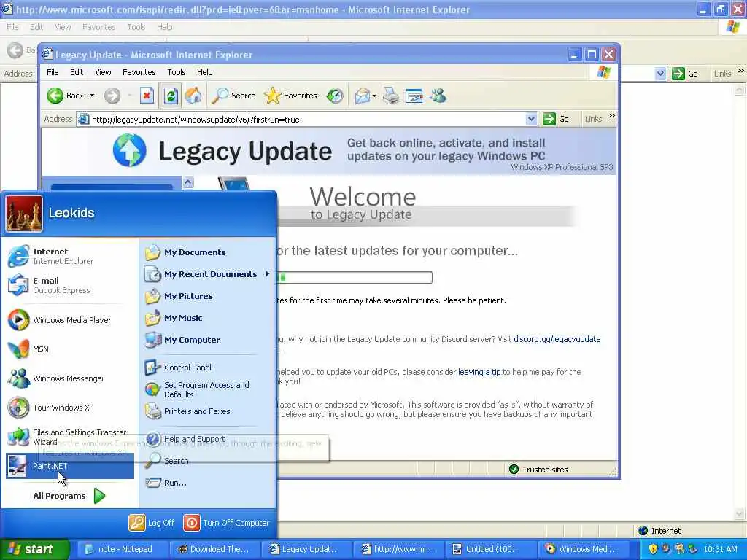Expand All Programs menu

pos(69,496)
